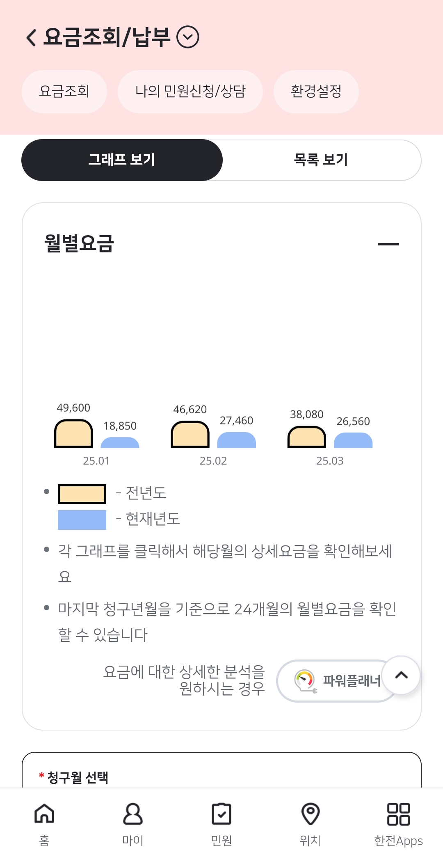Tap the back arrow icon
Image resolution: width=443 pixels, height=868 pixels.
click(32, 37)
